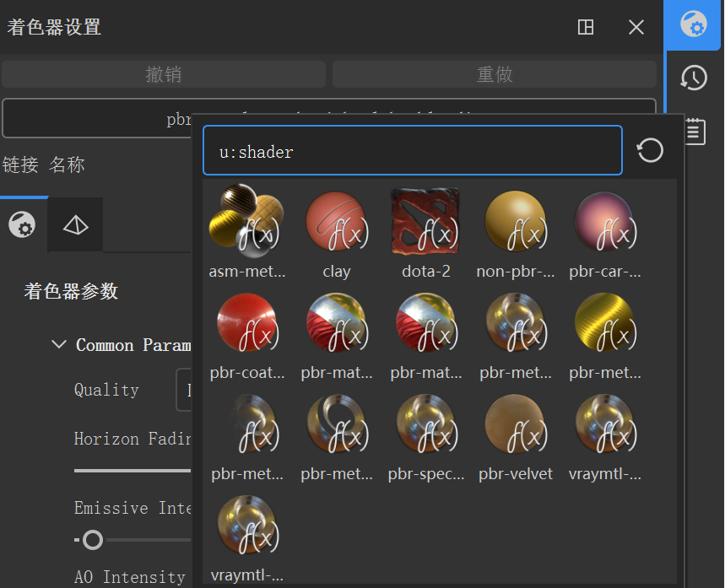Screen dimensions: 725x588
Task: Click the u:shader search input field
Action: 413,149
